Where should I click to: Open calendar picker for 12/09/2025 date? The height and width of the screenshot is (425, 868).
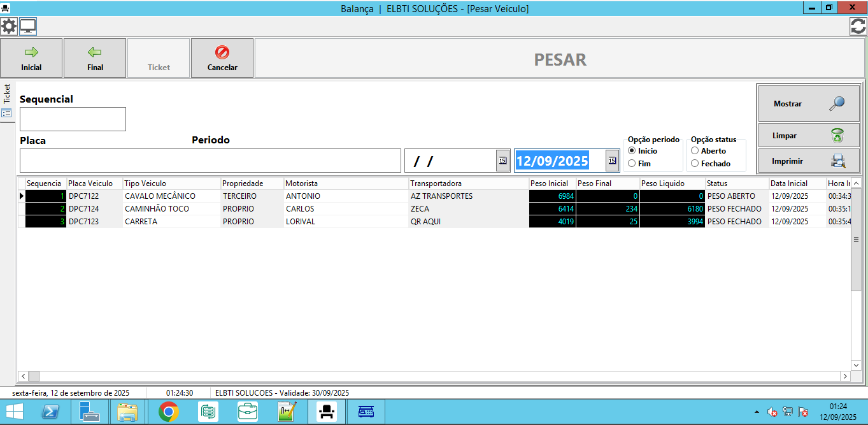point(612,161)
